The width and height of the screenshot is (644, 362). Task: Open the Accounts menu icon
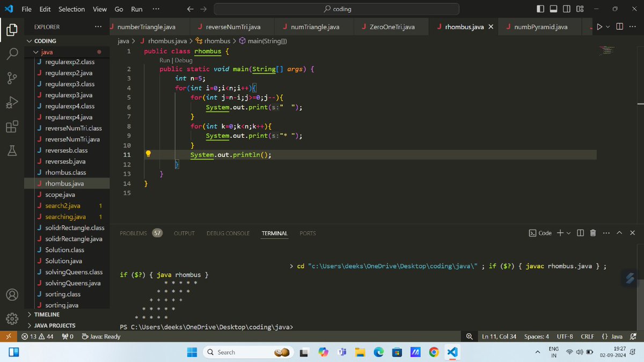pyautogui.click(x=12, y=294)
